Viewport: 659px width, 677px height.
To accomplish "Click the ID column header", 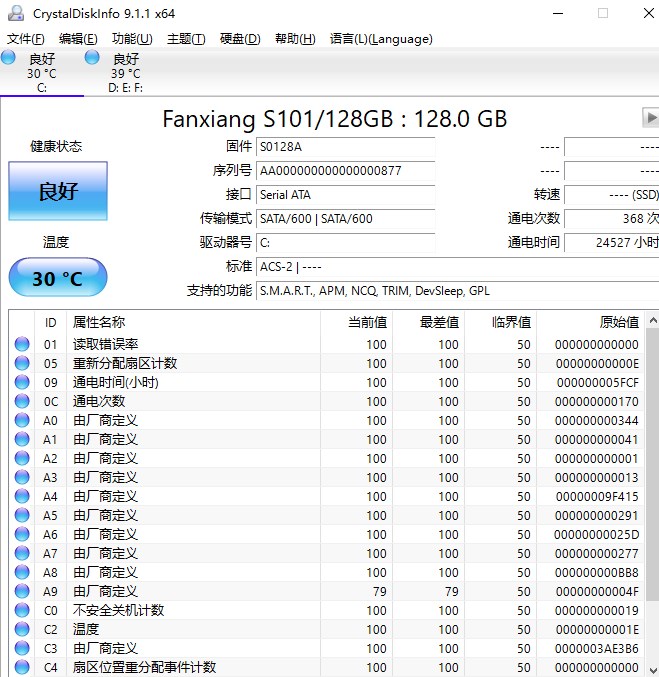I will 51,323.
